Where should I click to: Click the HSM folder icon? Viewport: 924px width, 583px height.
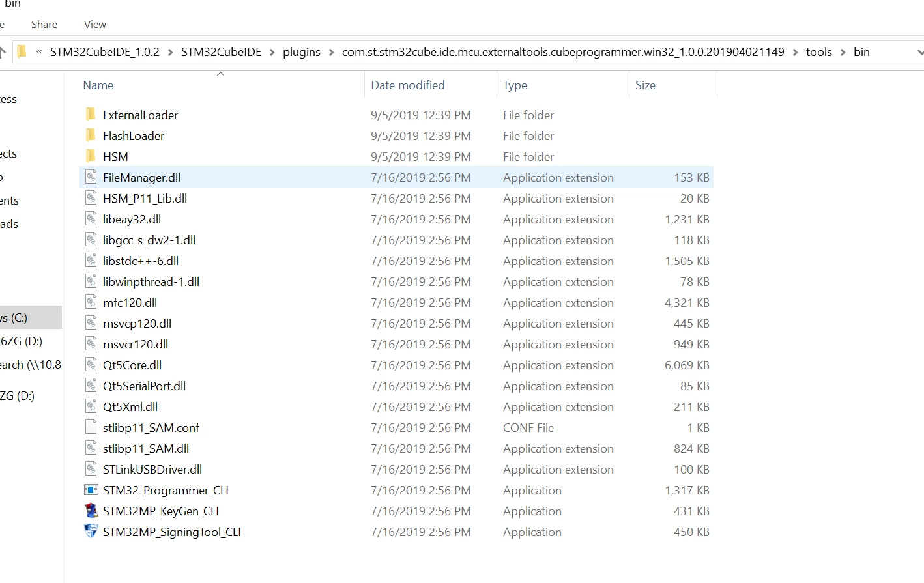click(91, 156)
